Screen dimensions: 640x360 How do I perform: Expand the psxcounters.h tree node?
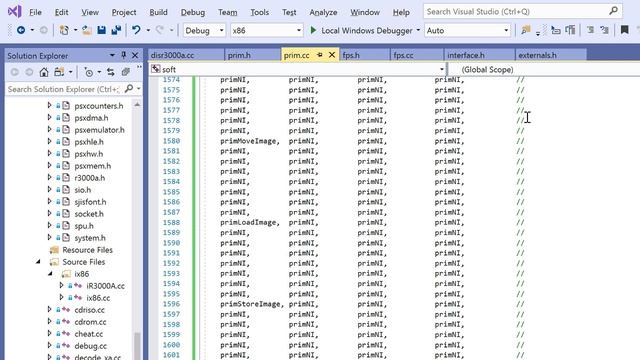pyautogui.click(x=49, y=105)
